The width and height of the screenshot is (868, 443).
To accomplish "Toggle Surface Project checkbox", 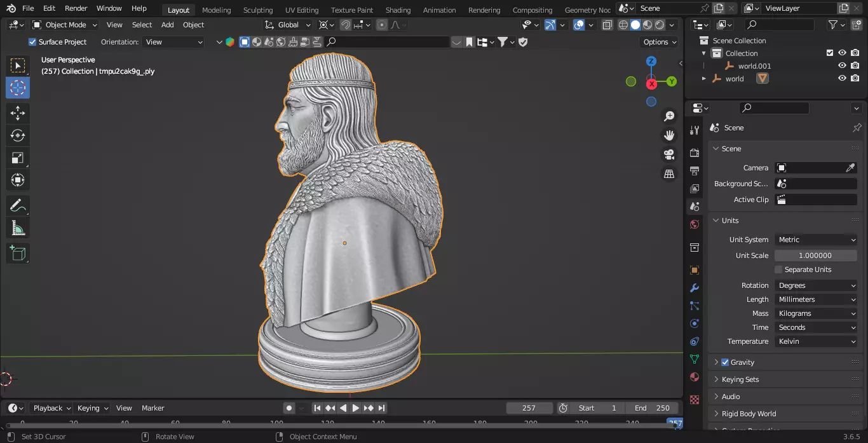I will pyautogui.click(x=32, y=42).
